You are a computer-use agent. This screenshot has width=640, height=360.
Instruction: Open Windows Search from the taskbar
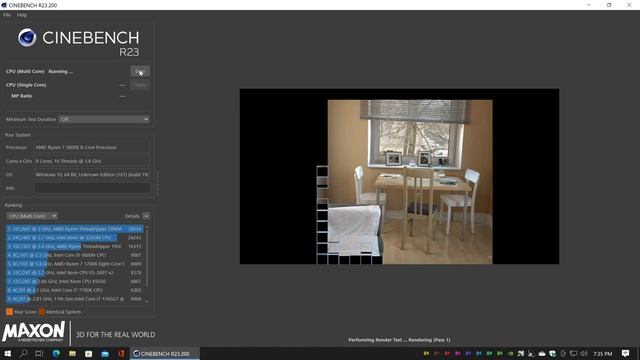[24, 353]
